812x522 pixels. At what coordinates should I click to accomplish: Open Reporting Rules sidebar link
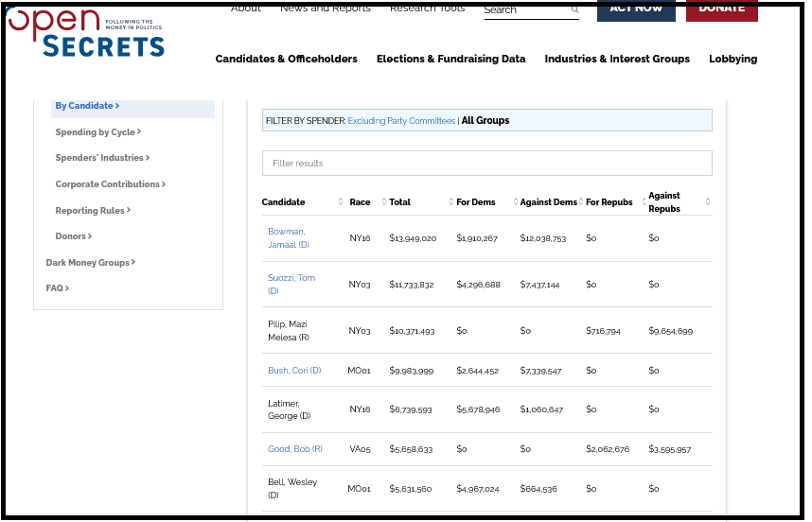click(93, 210)
